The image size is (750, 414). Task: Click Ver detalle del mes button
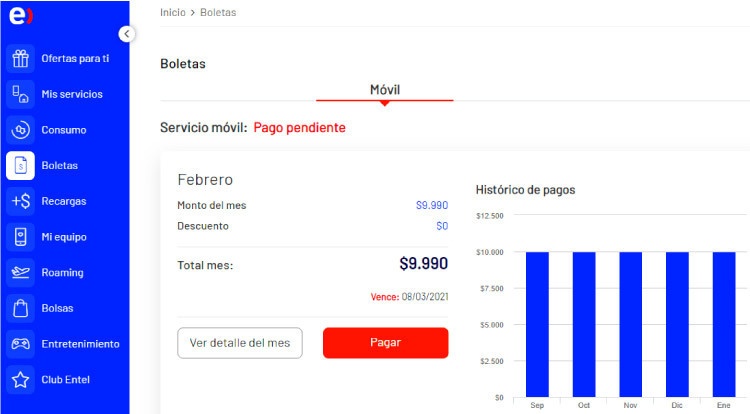(239, 342)
